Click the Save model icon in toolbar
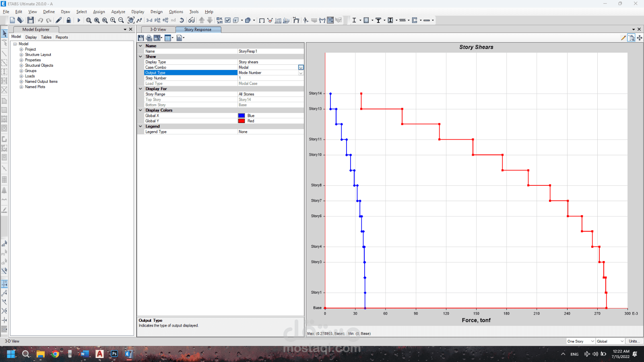 31,20
